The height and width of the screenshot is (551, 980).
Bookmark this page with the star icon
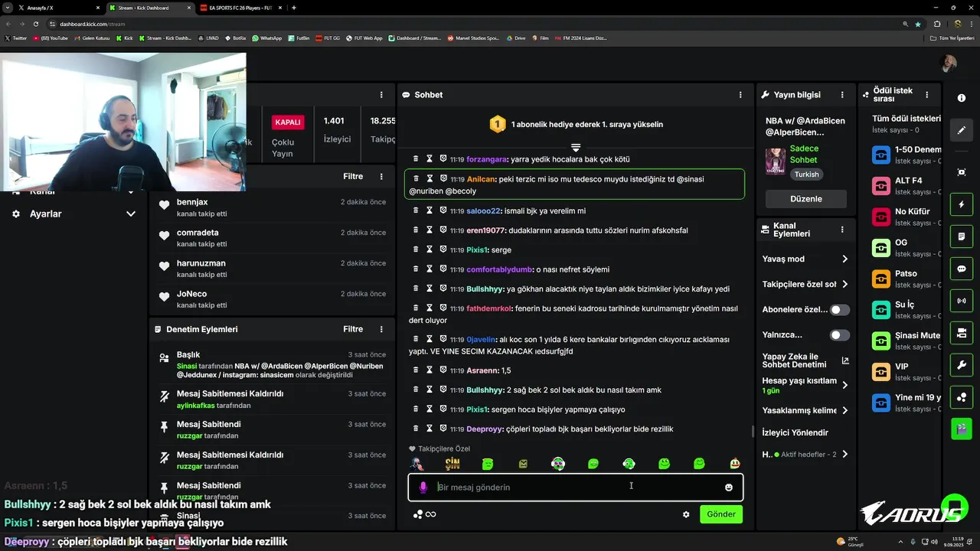pos(918,24)
